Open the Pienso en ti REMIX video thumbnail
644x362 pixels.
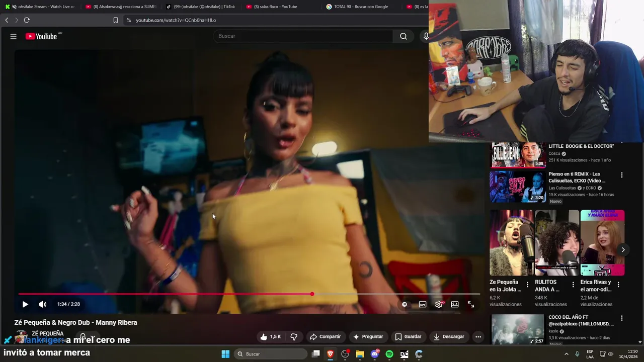pyautogui.click(x=518, y=187)
